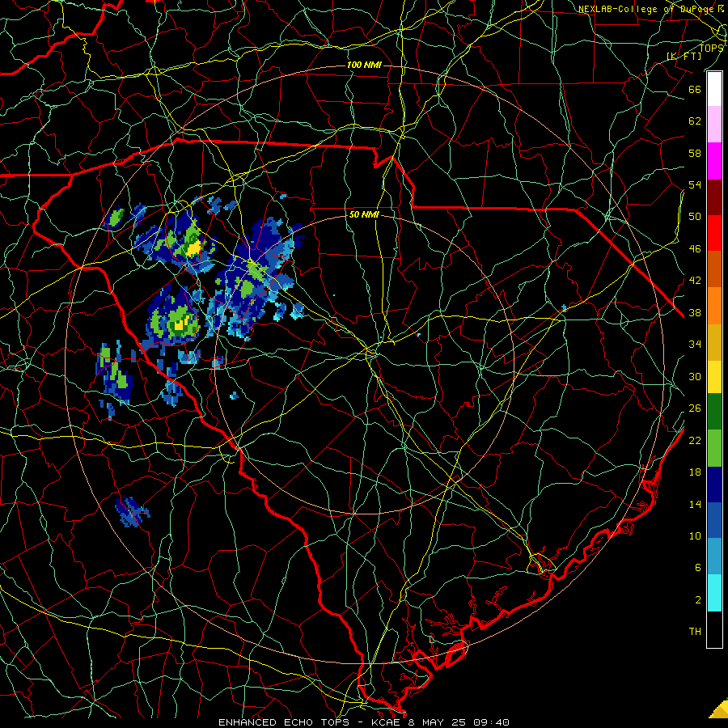
Task: Click the light blue legend swatch
Action: (x=714, y=557)
